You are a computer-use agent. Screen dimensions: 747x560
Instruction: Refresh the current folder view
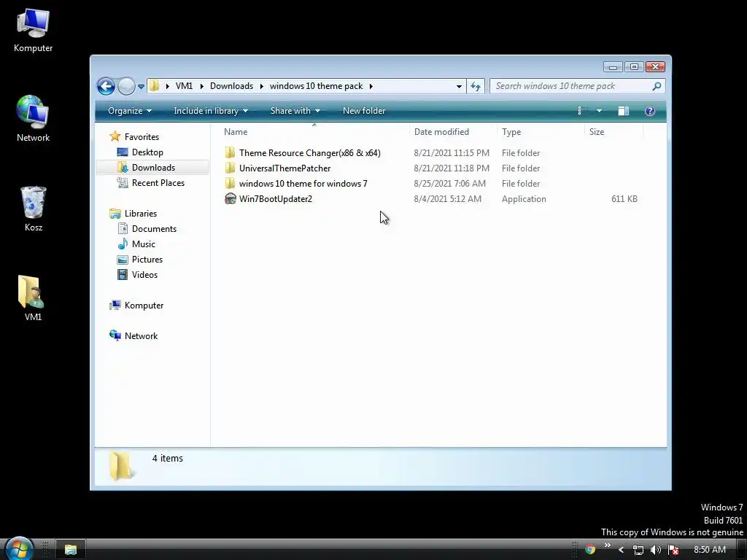(476, 86)
